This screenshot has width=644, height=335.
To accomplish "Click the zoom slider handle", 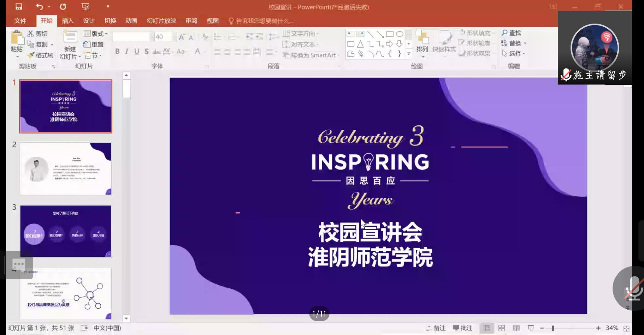I will click(x=553, y=328).
